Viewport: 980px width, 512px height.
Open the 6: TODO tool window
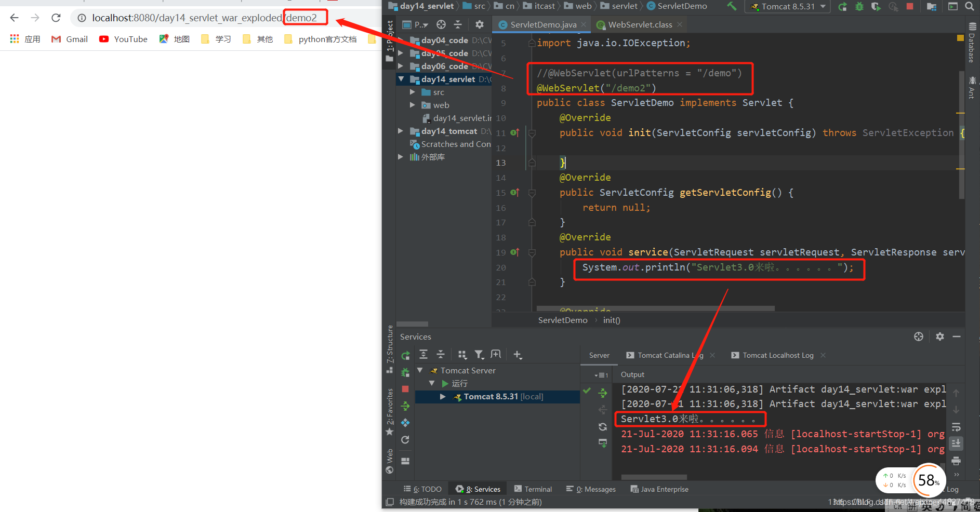[422, 489]
